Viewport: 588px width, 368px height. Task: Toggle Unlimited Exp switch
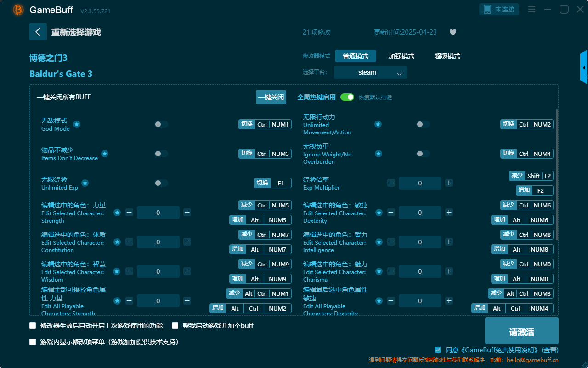(x=161, y=183)
